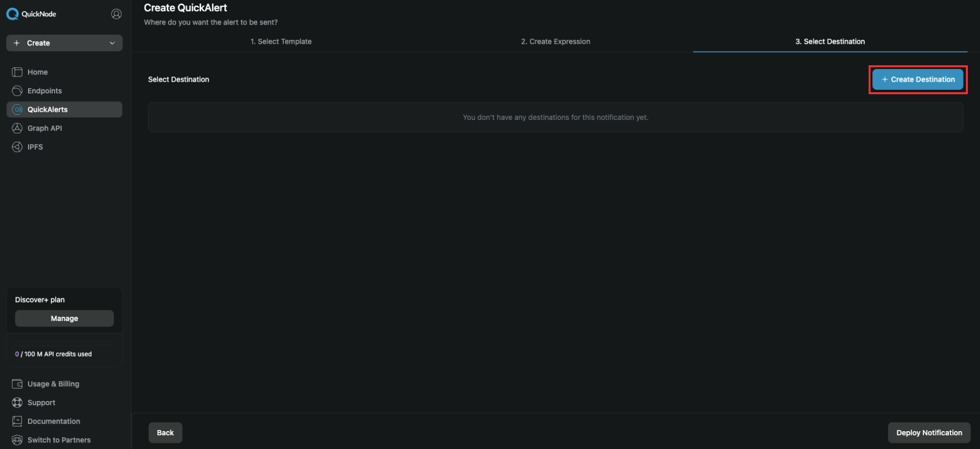The image size is (980, 449).
Task: Go to Endpoints section
Action: tap(64, 91)
